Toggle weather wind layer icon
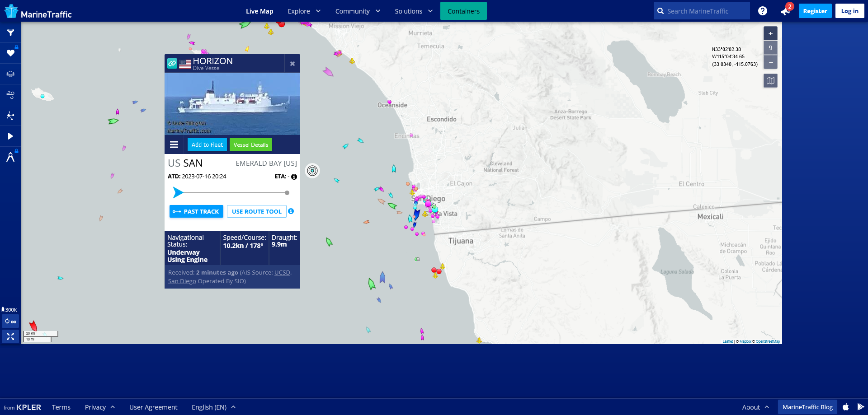 10,95
